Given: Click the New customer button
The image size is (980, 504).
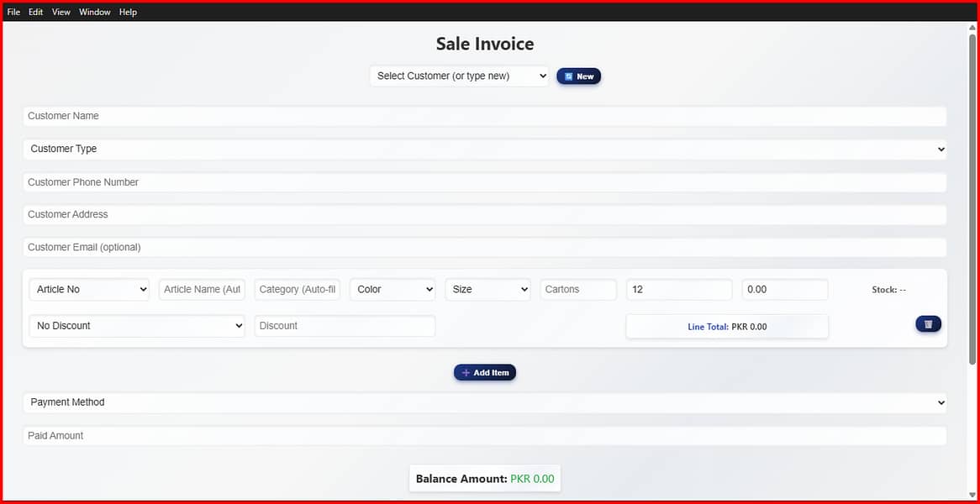Looking at the screenshot, I should pyautogui.click(x=578, y=76).
